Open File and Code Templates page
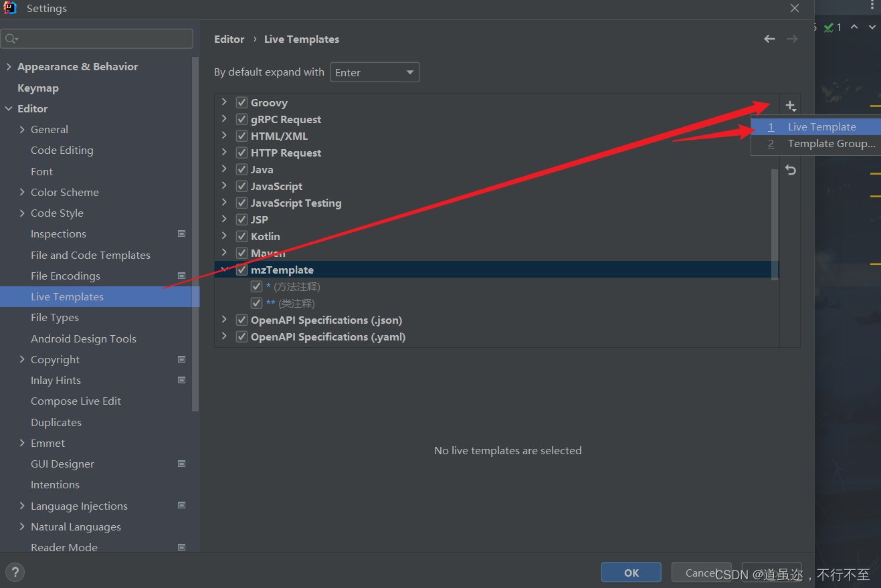The width and height of the screenshot is (881, 588). (90, 255)
